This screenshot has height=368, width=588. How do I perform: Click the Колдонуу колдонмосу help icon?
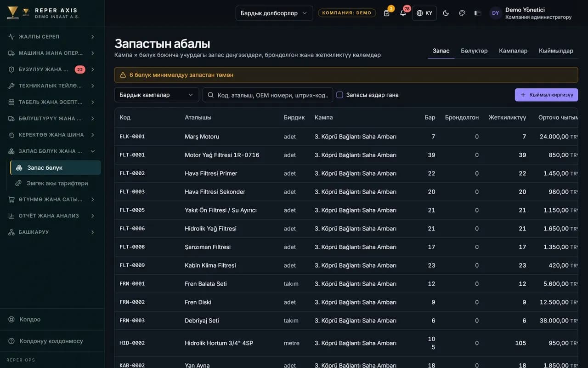pyautogui.click(x=11, y=341)
